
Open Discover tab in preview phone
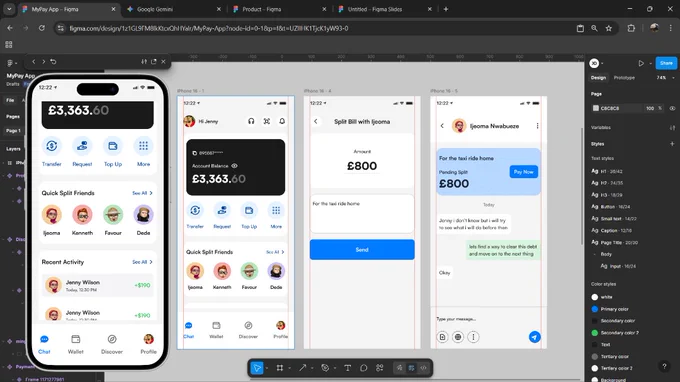click(112, 344)
